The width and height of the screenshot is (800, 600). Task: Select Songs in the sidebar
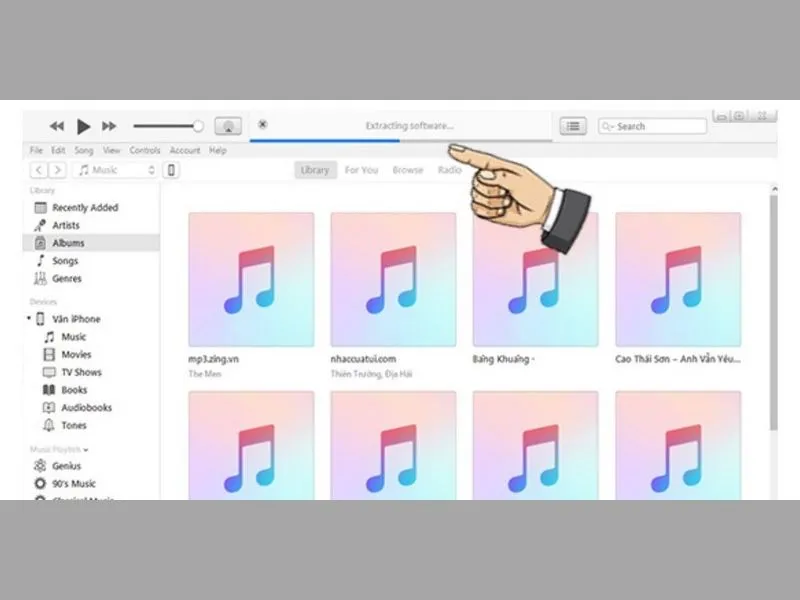click(92, 261)
